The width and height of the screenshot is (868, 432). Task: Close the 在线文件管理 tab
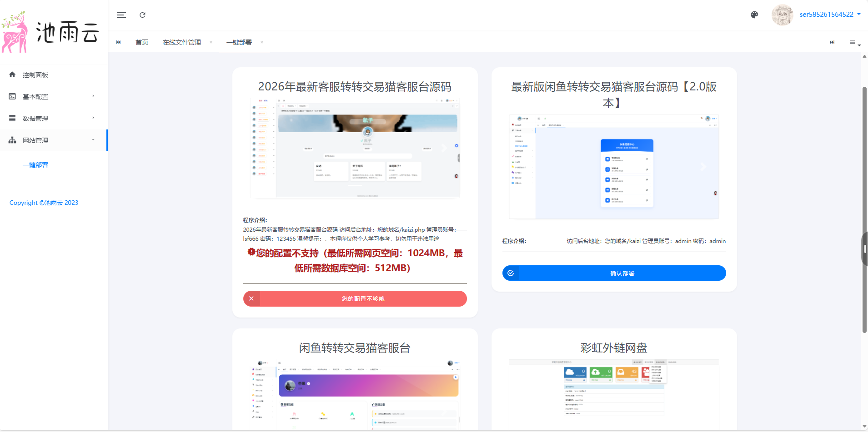[211, 42]
